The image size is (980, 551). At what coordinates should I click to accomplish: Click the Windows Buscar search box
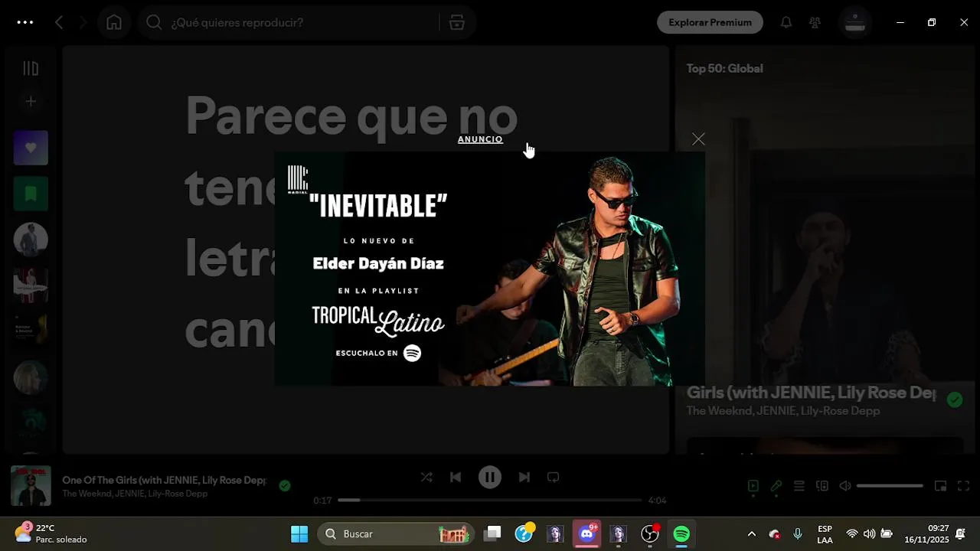coord(397,534)
